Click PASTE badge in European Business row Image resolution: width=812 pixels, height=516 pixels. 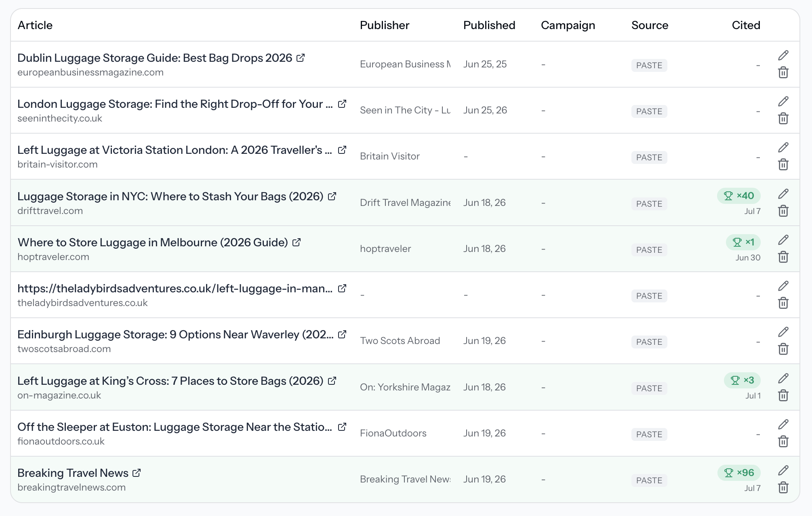[x=649, y=65]
